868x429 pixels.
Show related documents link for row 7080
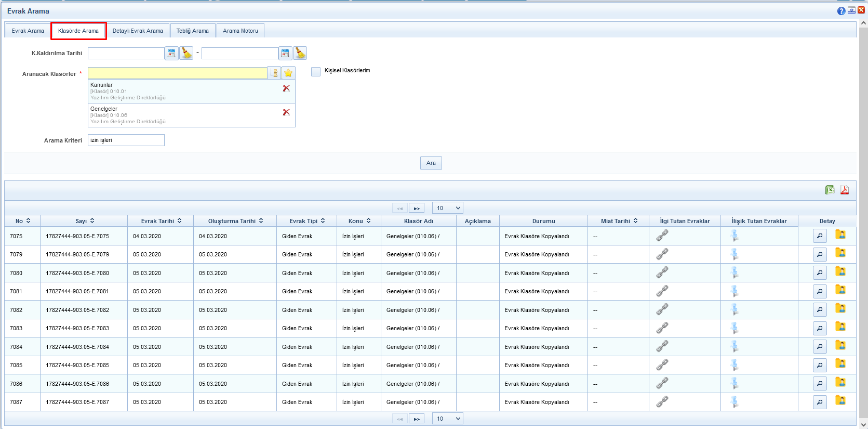tap(662, 272)
